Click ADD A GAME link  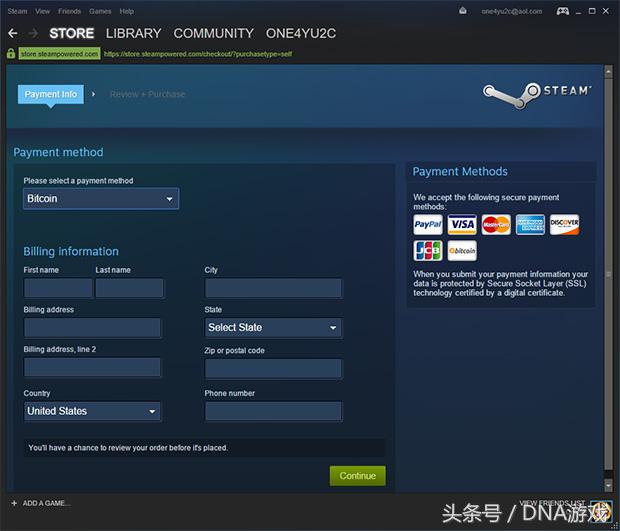(x=46, y=503)
